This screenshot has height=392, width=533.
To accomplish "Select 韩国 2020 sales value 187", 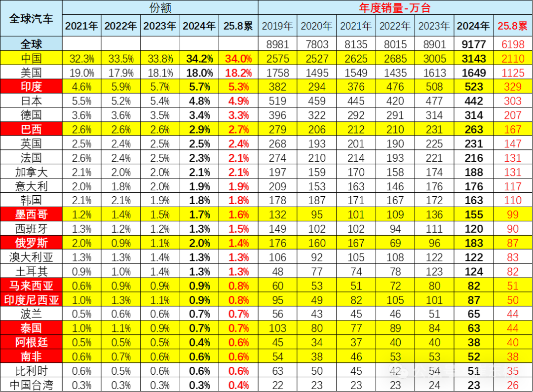I will click(316, 200).
